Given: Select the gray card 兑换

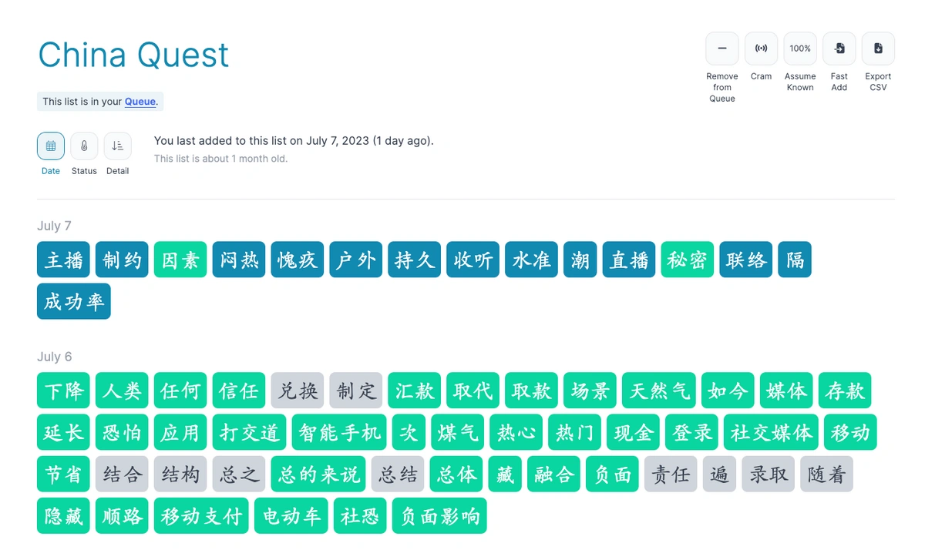Looking at the screenshot, I should tap(298, 391).
